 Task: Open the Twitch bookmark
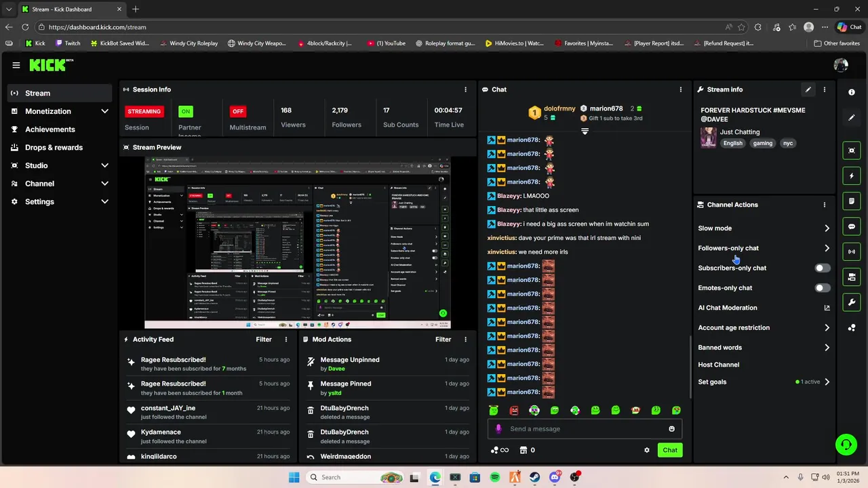pos(68,43)
